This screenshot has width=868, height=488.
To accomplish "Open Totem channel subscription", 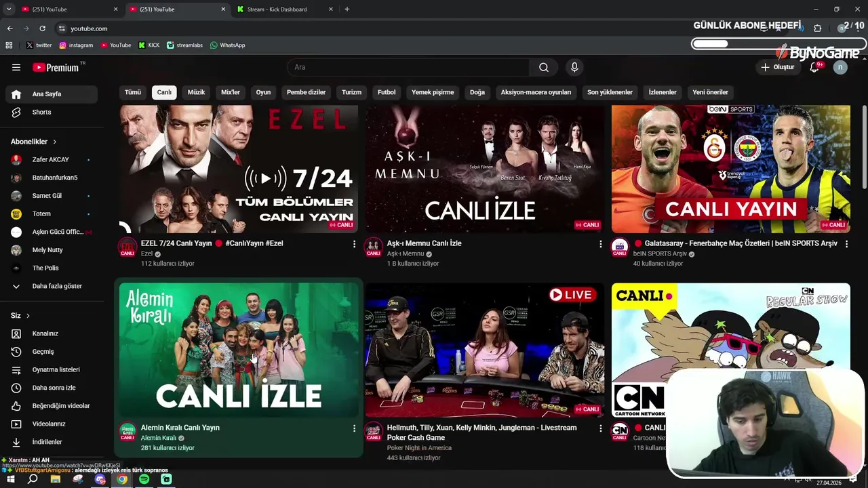I will [51, 213].
